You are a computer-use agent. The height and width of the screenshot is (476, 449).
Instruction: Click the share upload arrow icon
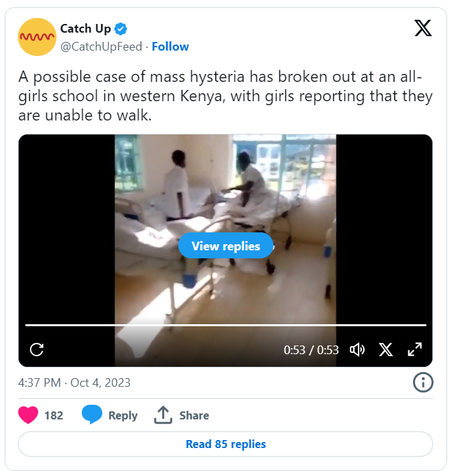tap(163, 415)
